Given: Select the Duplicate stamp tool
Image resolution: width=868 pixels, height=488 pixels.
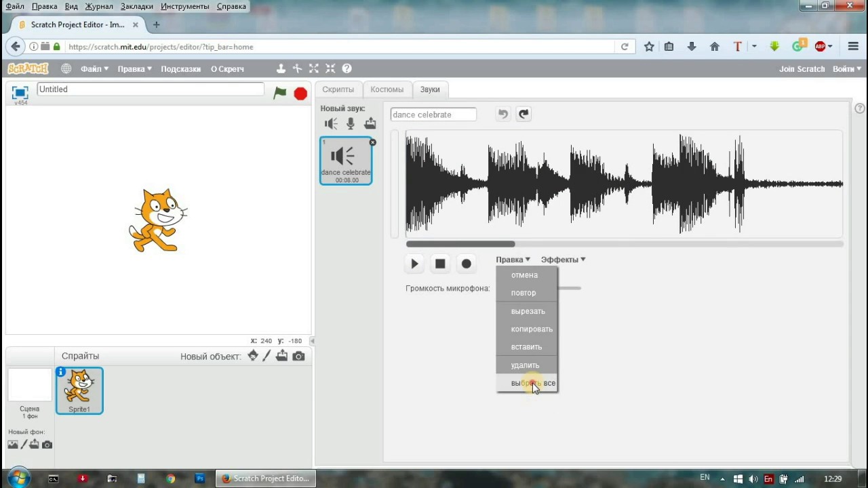Looking at the screenshot, I should [x=281, y=68].
